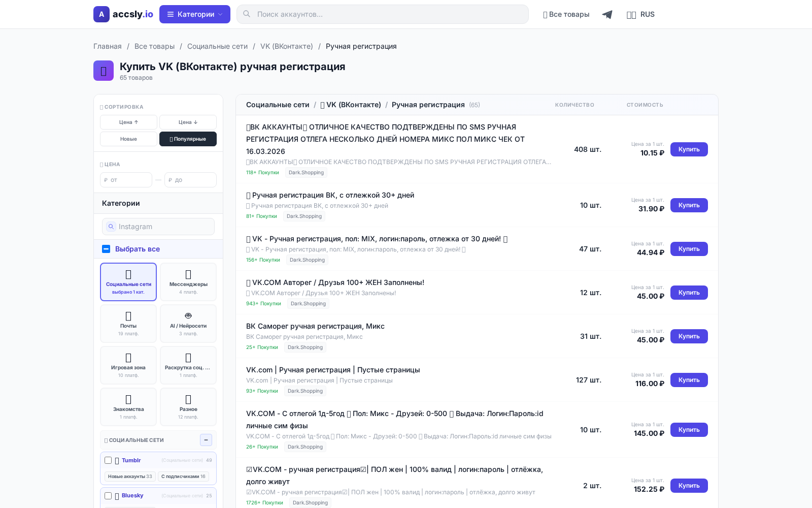Buy the 31.90 ₽ item
812x508 pixels.
[x=689, y=205]
